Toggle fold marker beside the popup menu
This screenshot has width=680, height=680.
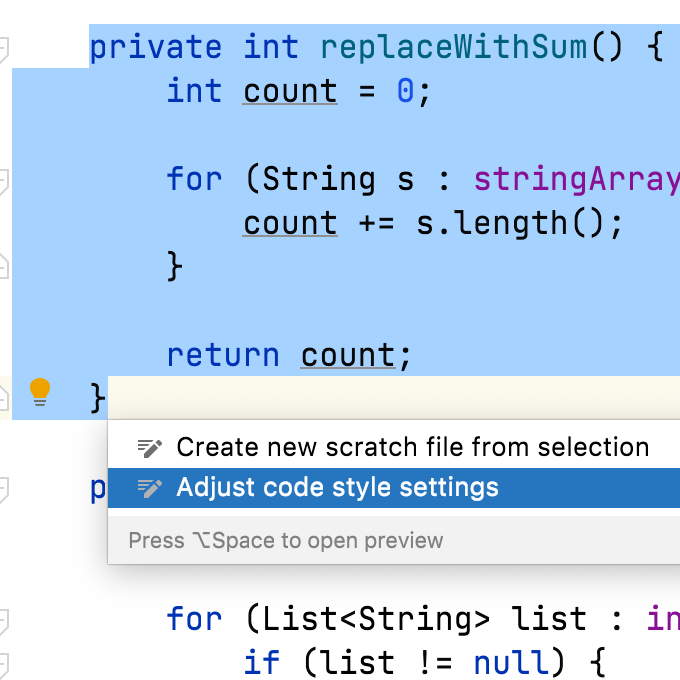coord(4,489)
